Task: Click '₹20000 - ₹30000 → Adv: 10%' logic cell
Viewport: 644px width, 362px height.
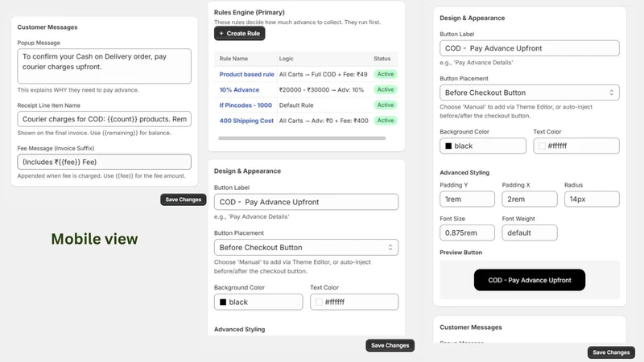Action: coord(321,89)
